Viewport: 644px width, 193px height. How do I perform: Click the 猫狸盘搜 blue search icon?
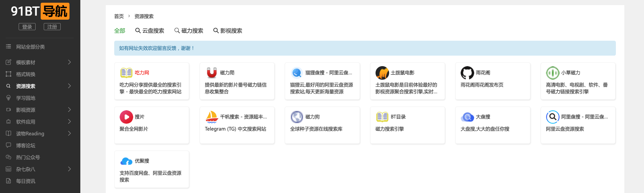297,73
